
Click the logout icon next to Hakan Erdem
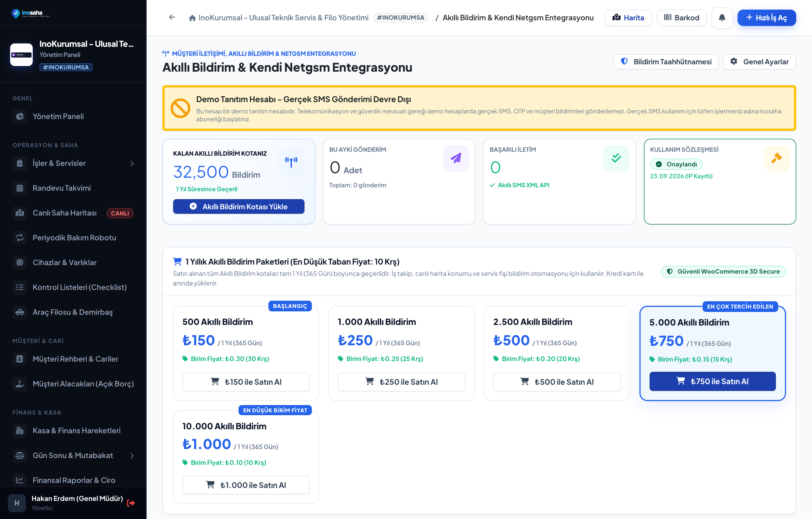(x=131, y=503)
